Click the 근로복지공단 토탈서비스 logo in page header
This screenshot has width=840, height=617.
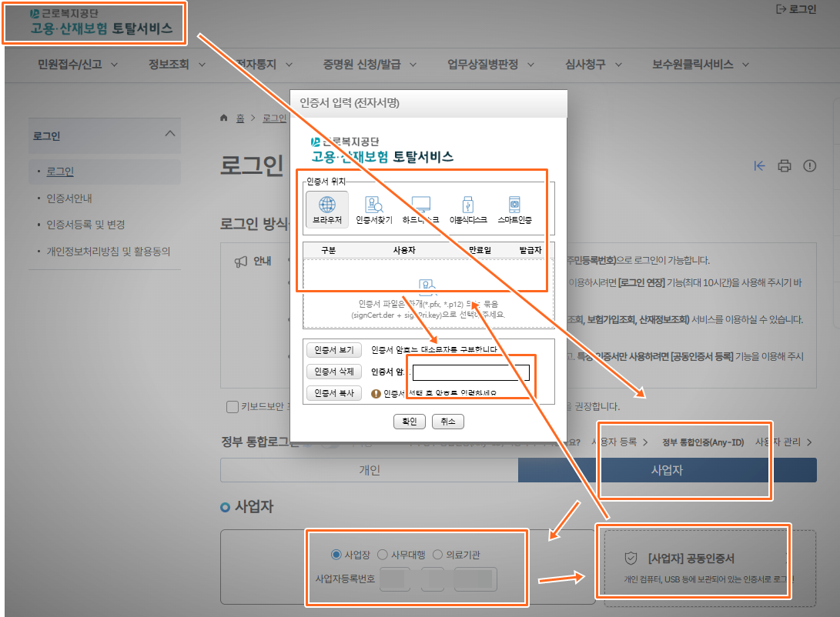click(102, 22)
